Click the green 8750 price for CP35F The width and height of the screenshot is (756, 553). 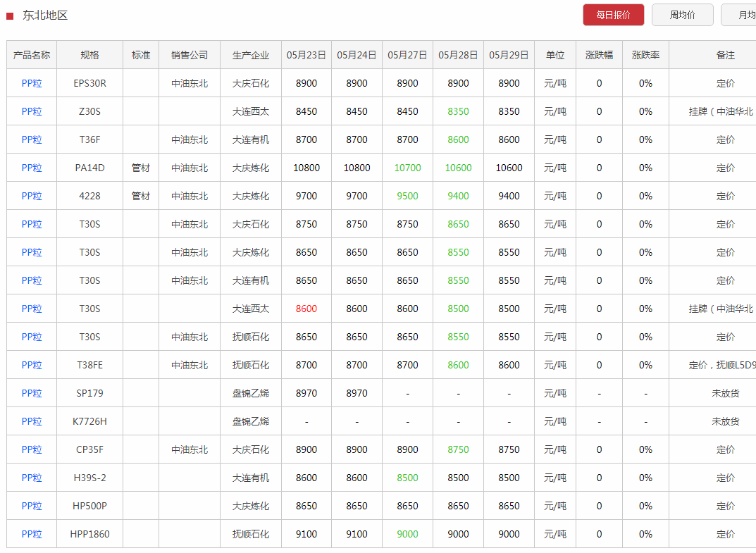point(458,450)
